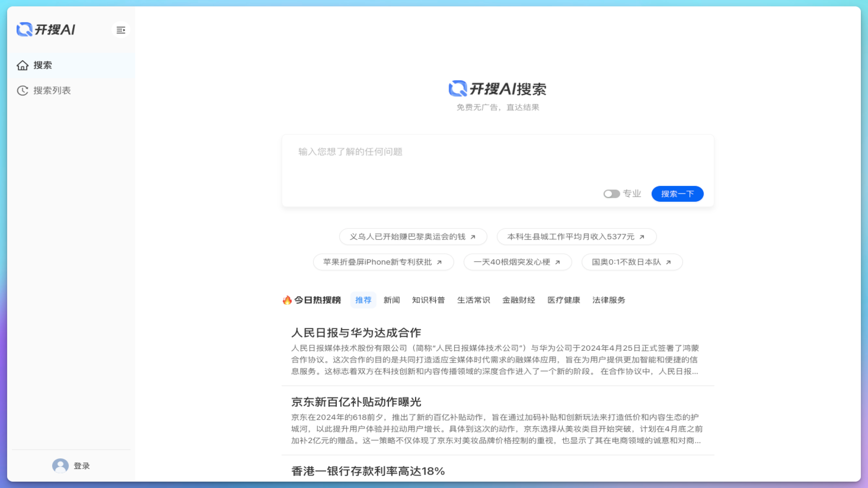Image resolution: width=868 pixels, height=488 pixels.
Task: Open headline 香港一银行存款利率高达18%
Action: pos(368,471)
